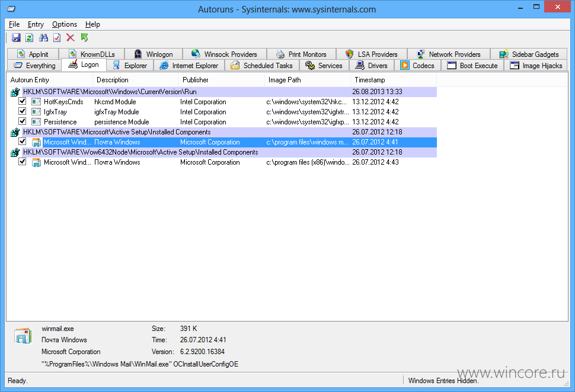Viewport: 575px width, 392px height.
Task: Sort by the Image Path column header
Action: 308,80
